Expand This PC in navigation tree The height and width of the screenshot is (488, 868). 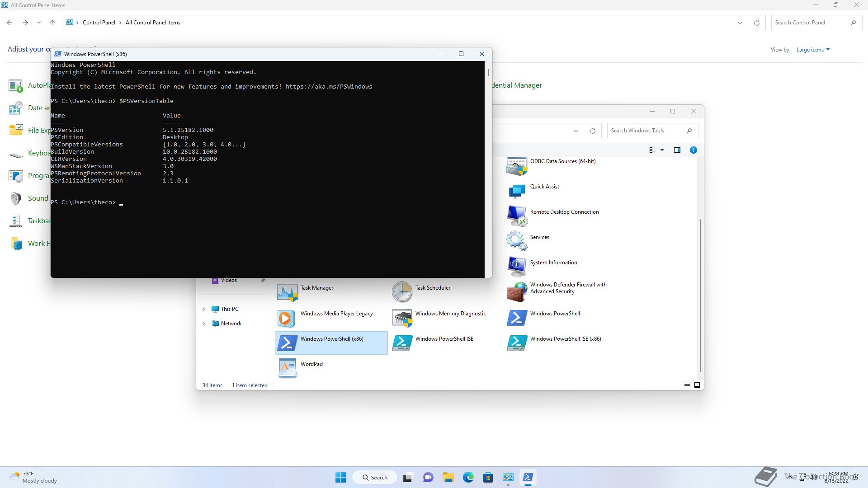(203, 309)
